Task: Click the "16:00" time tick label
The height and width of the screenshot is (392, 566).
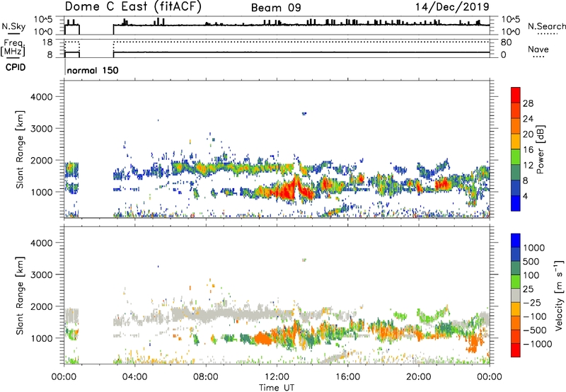Action: [347, 377]
